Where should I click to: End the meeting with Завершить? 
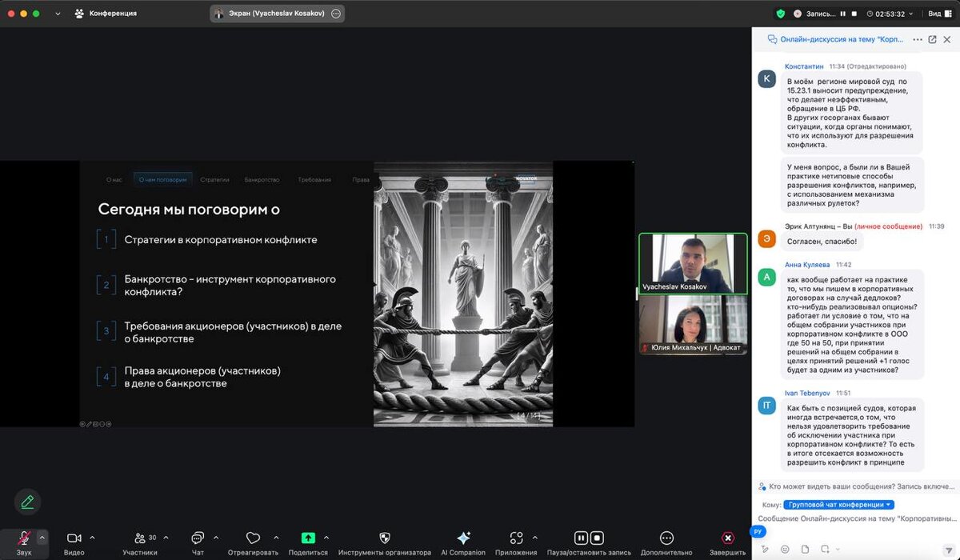[727, 542]
